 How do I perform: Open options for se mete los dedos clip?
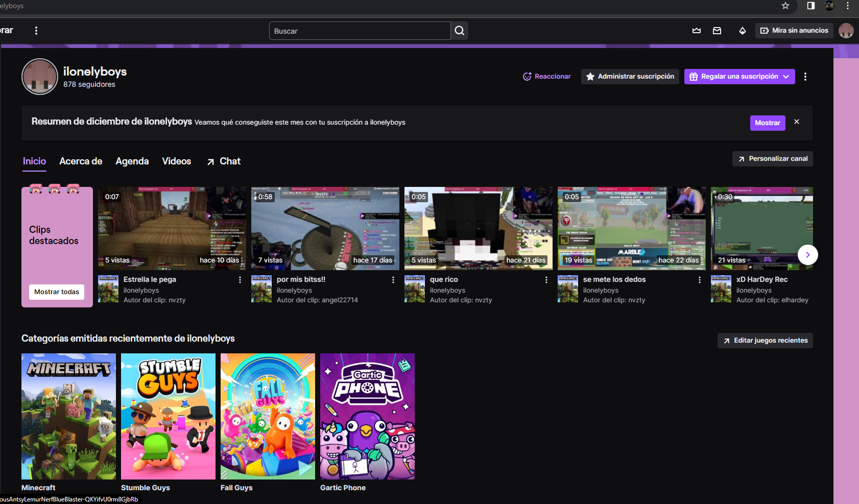(x=700, y=280)
